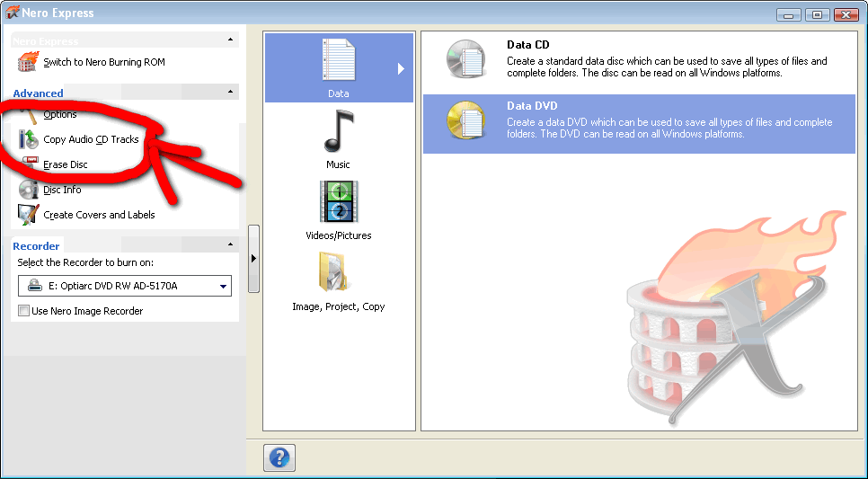Select Copy Audio CD Tracks text
This screenshot has height=479, width=868.
pos(91,139)
